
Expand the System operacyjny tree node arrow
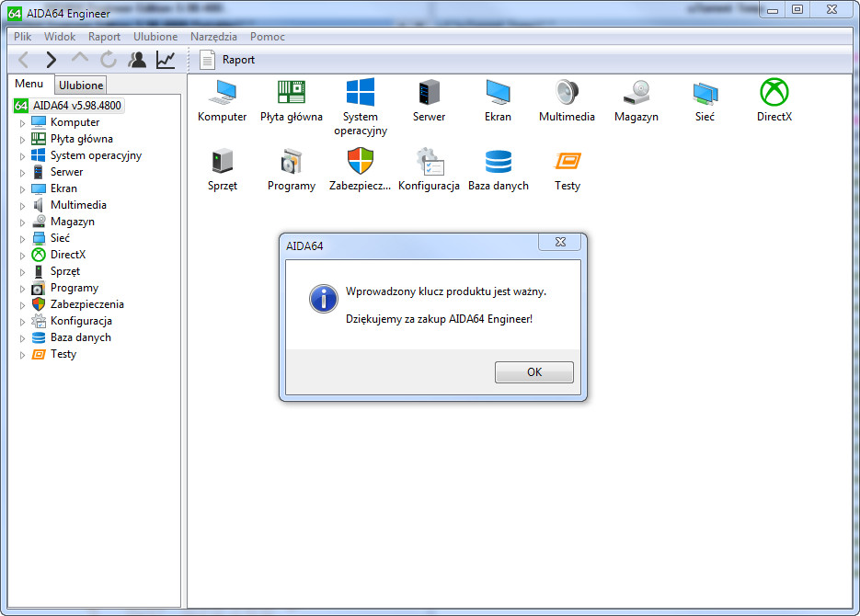point(22,155)
